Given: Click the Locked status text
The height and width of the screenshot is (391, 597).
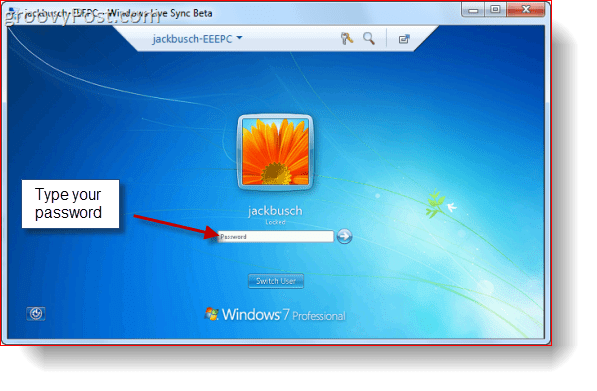Looking at the screenshot, I should click(x=275, y=222).
